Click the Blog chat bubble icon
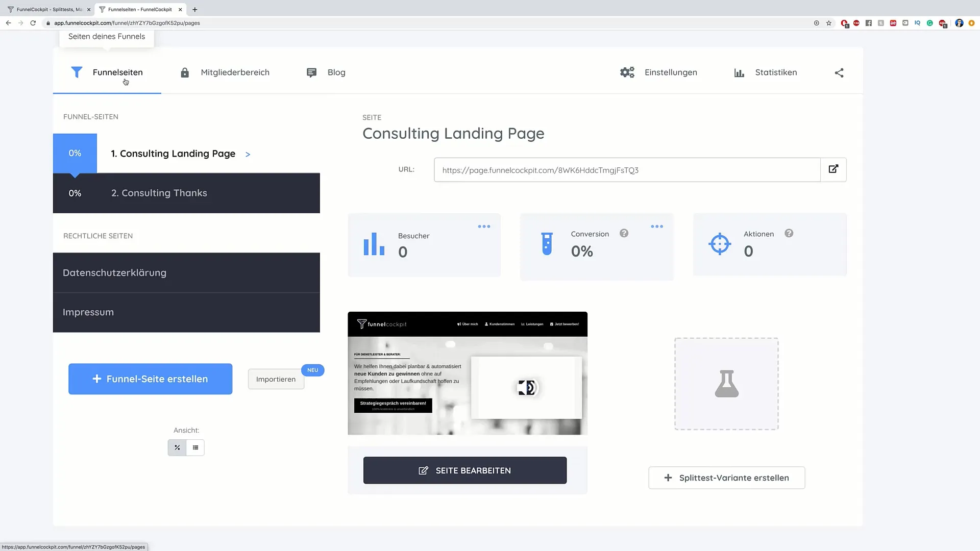The image size is (980, 551). pyautogui.click(x=311, y=72)
